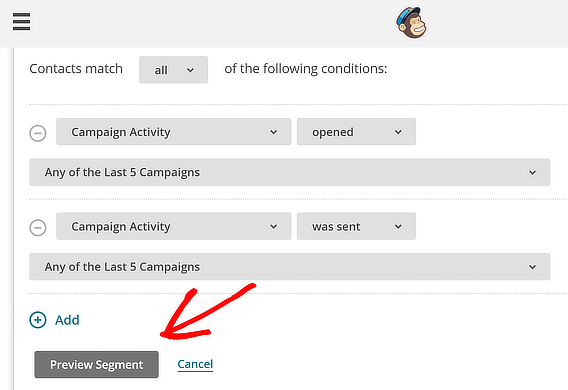Click the chevron arrow next to 'all'
Image resolution: width=568 pixels, height=390 pixels.
tap(190, 70)
